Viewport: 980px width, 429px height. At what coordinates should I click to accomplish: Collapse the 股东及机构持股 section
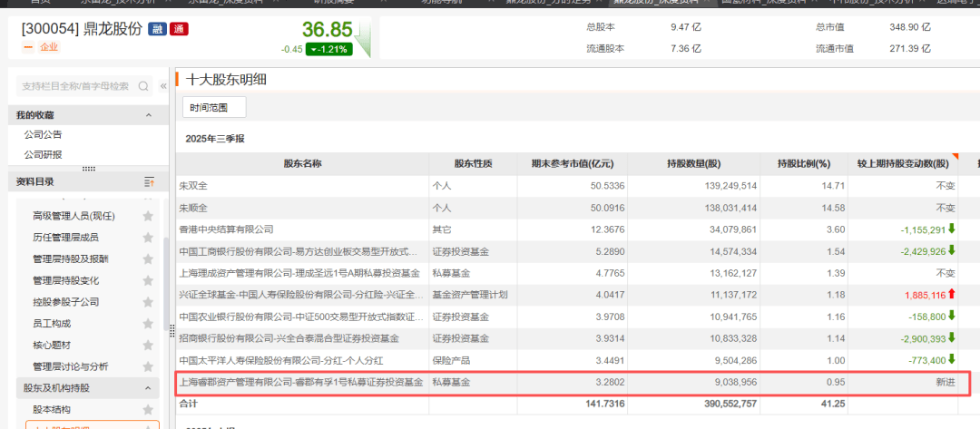click(x=149, y=388)
